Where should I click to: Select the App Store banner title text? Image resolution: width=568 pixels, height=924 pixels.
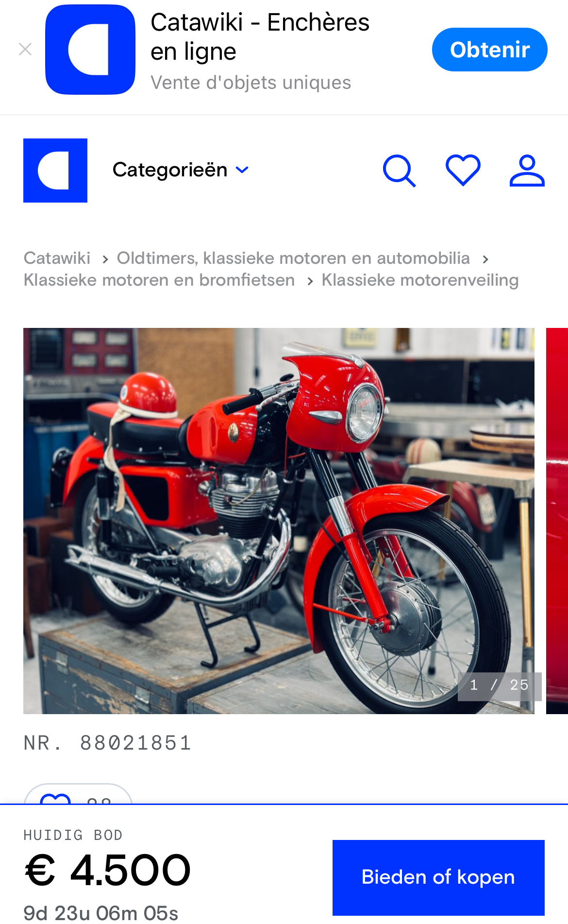tap(260, 36)
